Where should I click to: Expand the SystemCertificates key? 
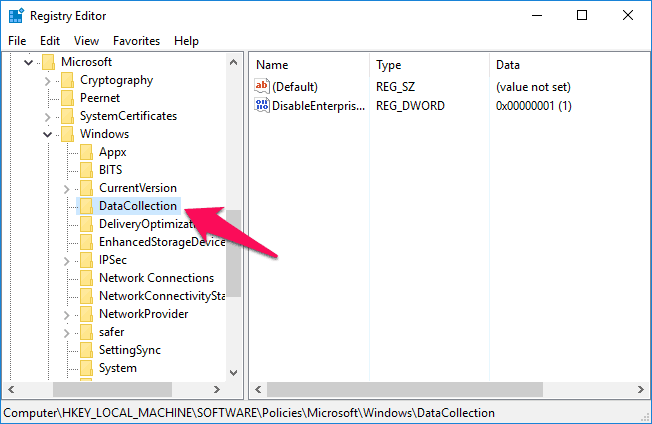pos(47,117)
